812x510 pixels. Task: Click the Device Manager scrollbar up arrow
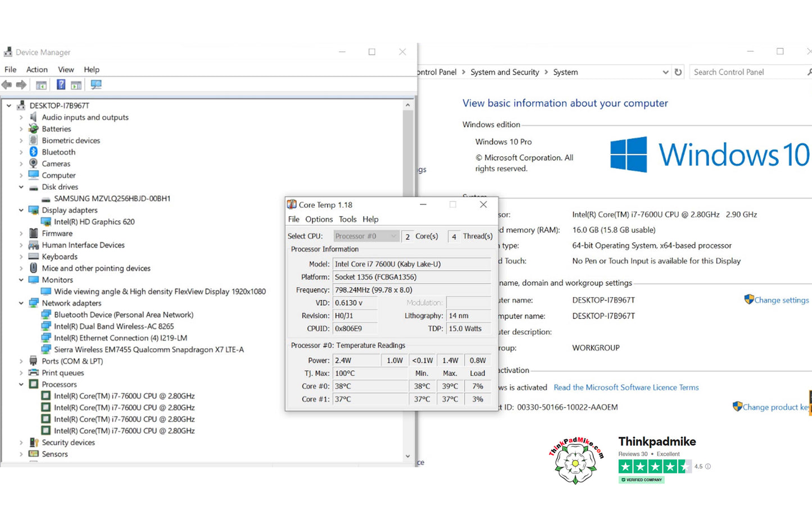click(408, 105)
